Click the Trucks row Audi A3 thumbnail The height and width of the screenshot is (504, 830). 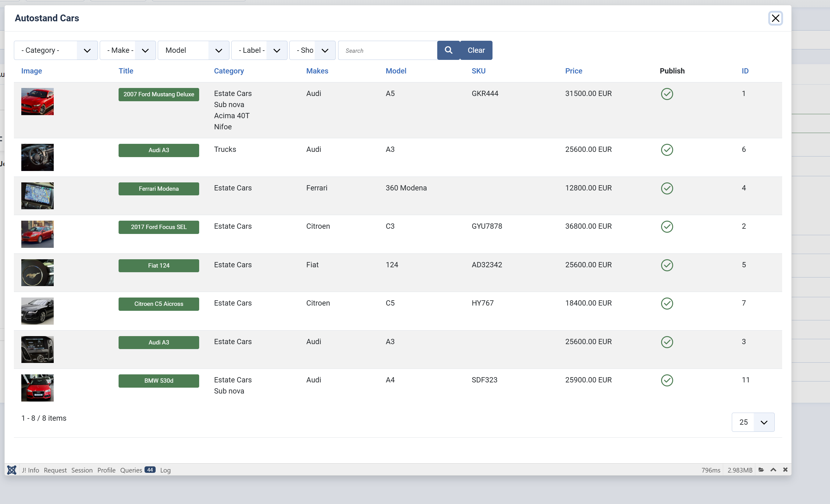click(37, 157)
